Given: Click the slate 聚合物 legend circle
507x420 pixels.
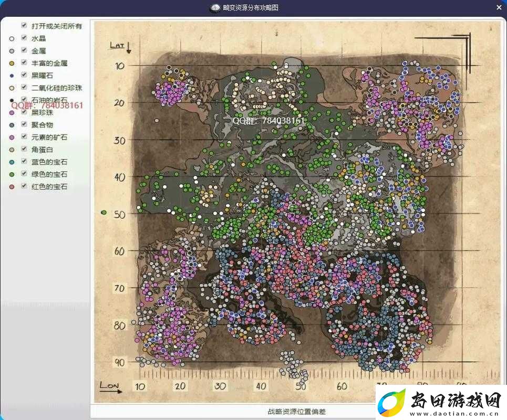Looking at the screenshot, I should [x=12, y=125].
